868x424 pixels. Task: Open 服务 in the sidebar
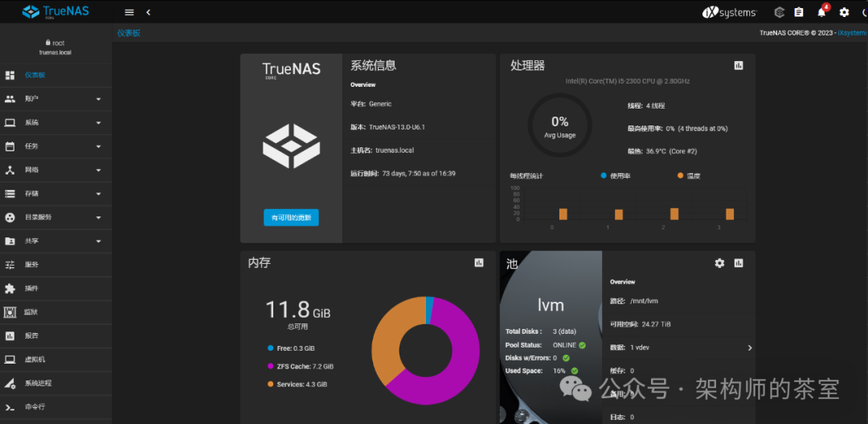[56, 265]
